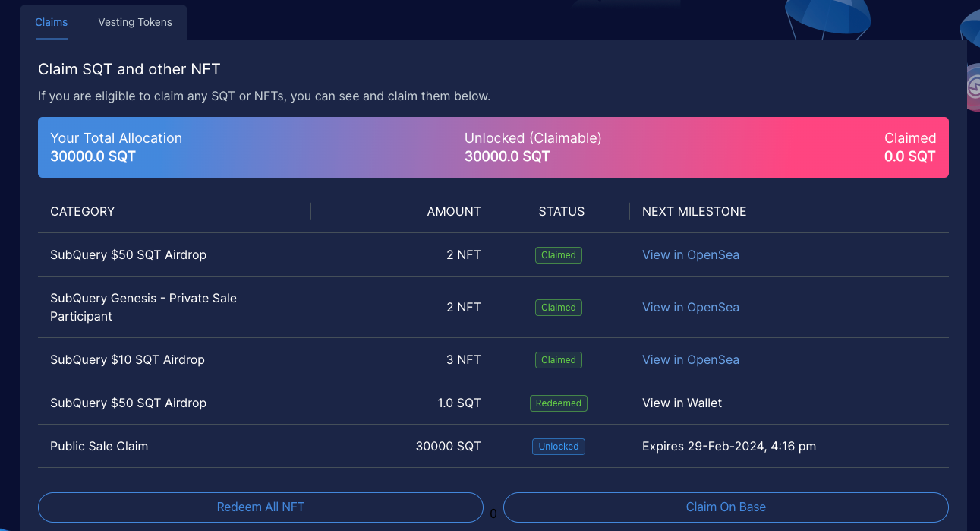980x531 pixels.
Task: Click Claimed badge in 2 NFT $50 Airdrop row
Action: 559,255
